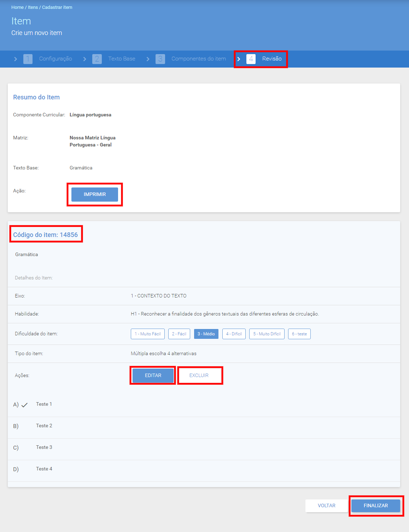Image resolution: width=409 pixels, height=532 pixels.
Task: Select alternative text Teste 2
Action: tap(44, 426)
